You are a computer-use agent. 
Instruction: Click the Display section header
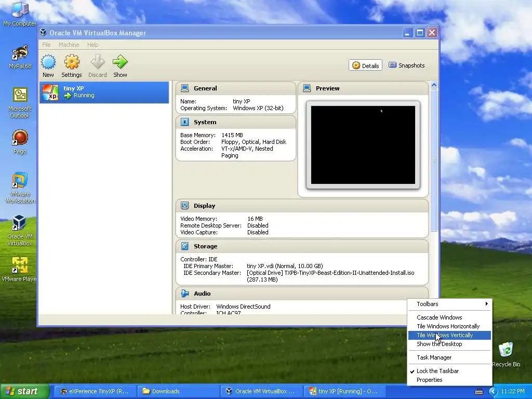point(302,206)
